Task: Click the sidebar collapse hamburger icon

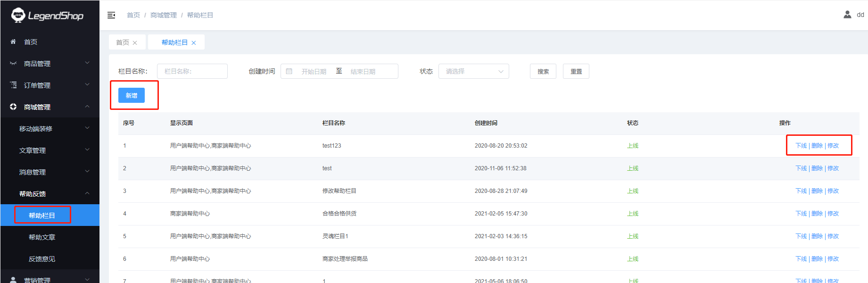Action: click(111, 15)
